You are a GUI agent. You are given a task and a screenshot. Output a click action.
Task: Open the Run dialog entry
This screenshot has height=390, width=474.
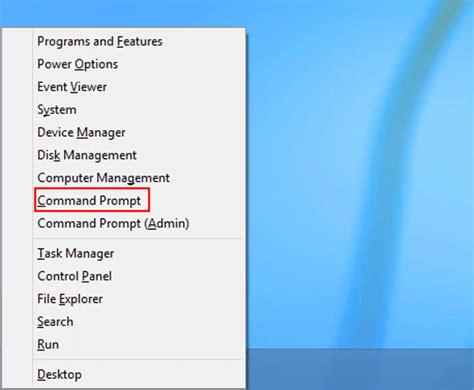coord(48,345)
